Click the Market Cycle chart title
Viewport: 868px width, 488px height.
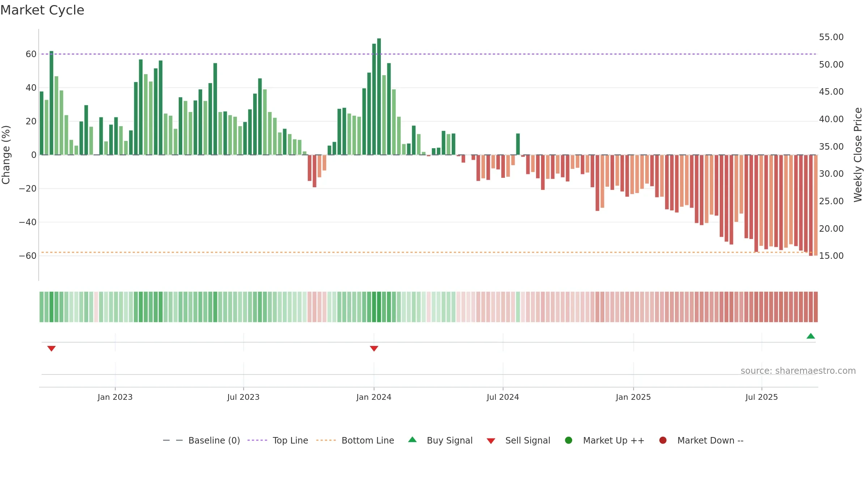click(42, 10)
